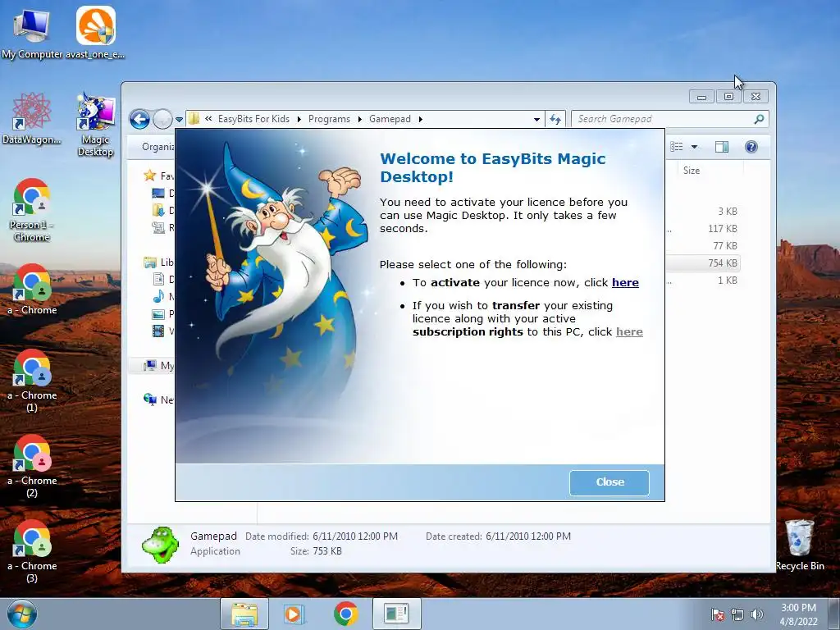
Task: Select Libraries in the navigation pane
Action: tap(160, 262)
